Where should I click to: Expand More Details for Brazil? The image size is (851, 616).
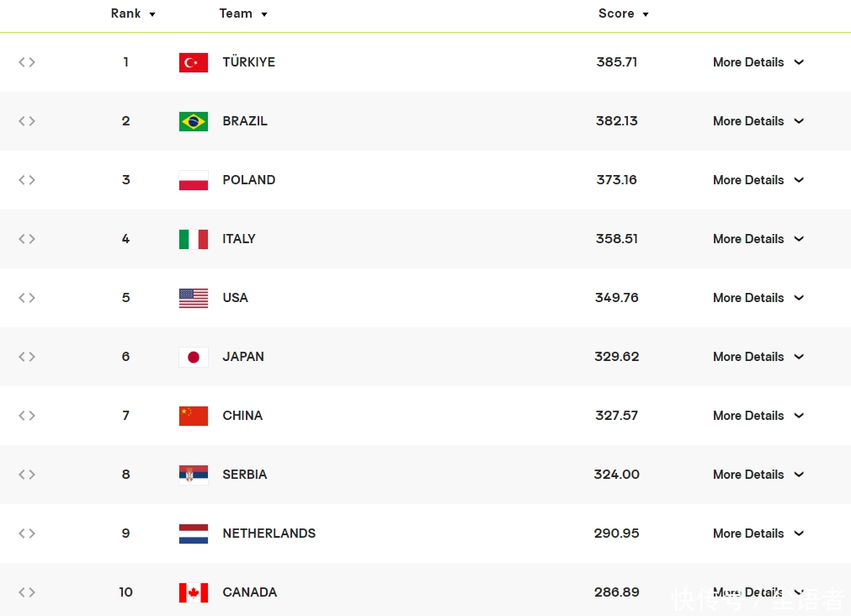758,121
